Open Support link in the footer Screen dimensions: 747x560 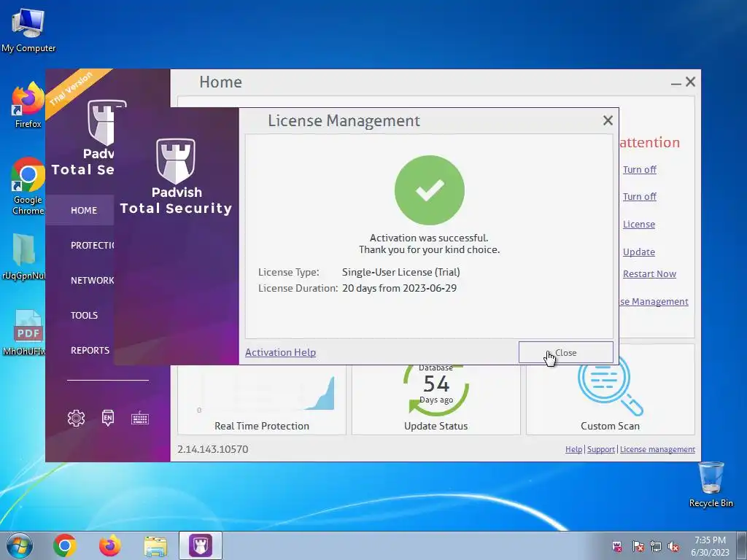point(601,449)
